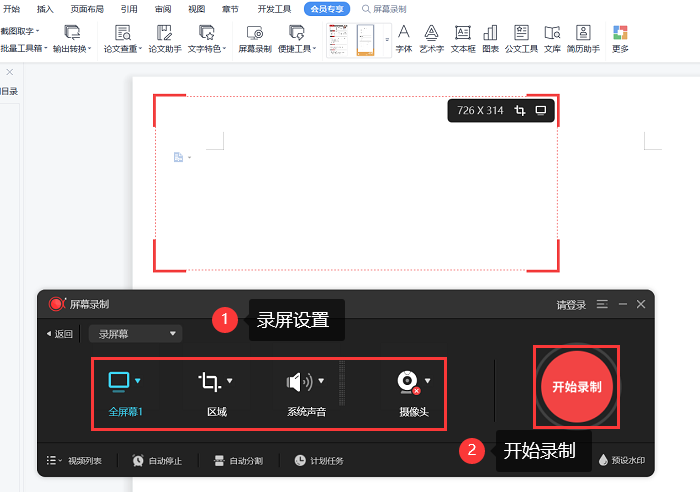The image size is (700, 492).
Task: Click the 系统声音 speaker icon
Action: pyautogui.click(x=299, y=381)
